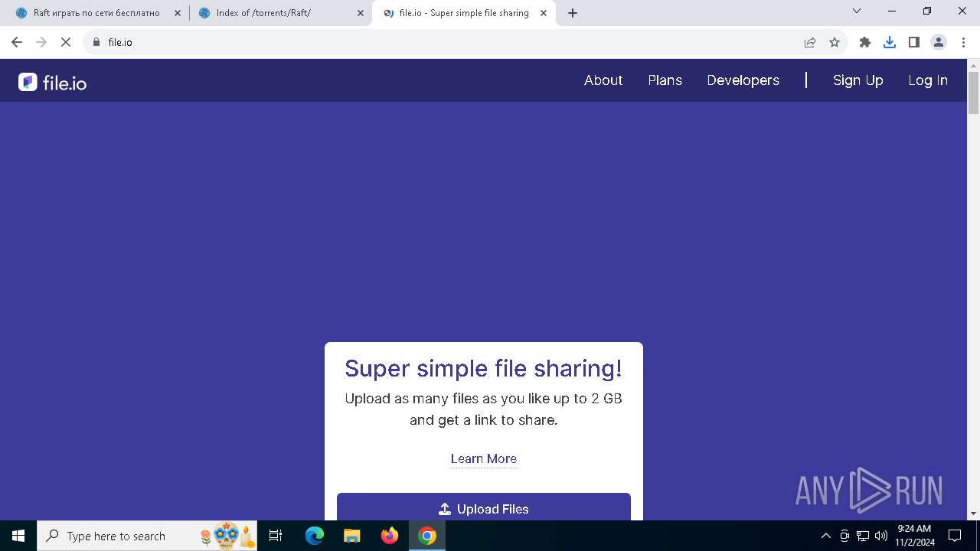Click the Learn More link
Screen dimensions: 980x551
click(484, 458)
